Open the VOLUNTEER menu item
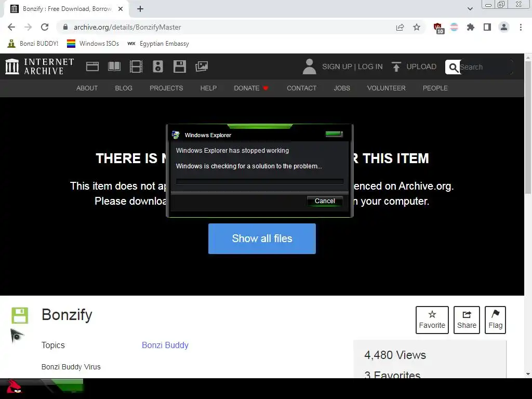The image size is (532, 399). click(386, 88)
